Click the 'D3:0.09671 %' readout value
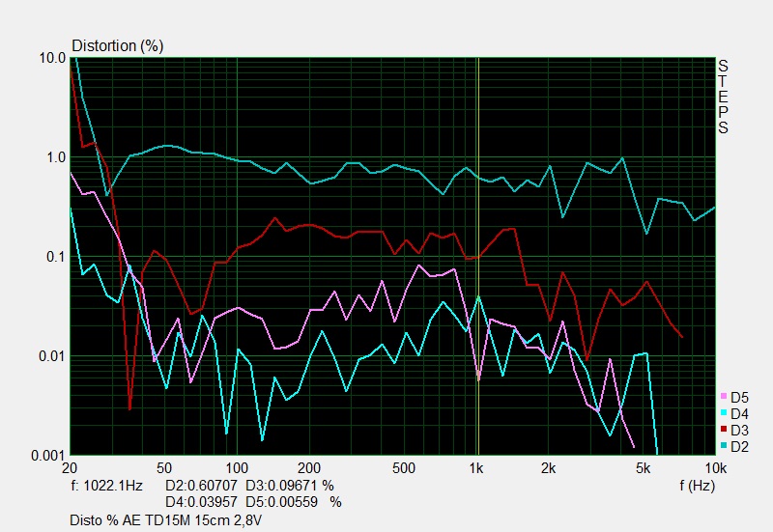 coord(289,486)
